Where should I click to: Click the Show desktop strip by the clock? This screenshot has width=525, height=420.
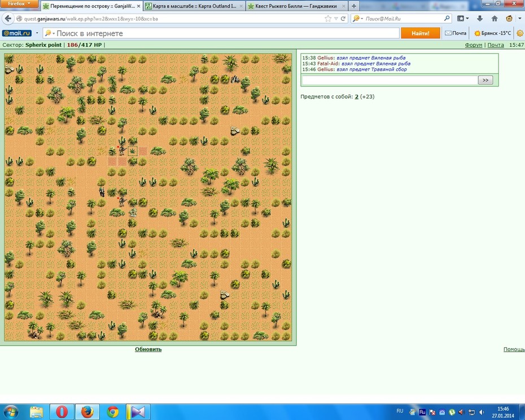[x=523, y=412]
